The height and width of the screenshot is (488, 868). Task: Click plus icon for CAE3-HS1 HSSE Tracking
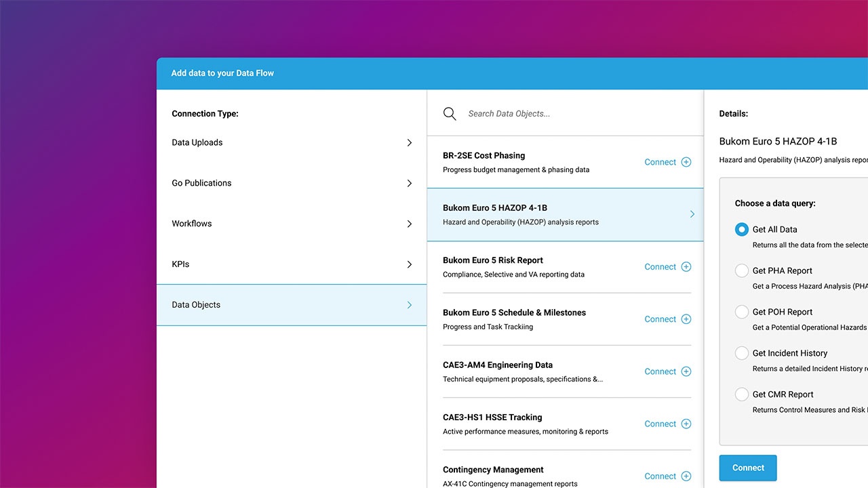686,424
